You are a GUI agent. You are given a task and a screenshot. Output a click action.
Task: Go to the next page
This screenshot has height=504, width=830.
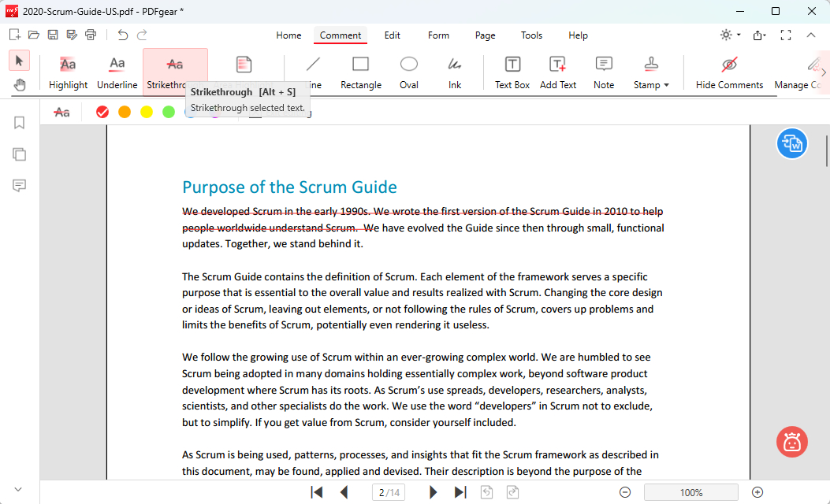click(x=433, y=492)
